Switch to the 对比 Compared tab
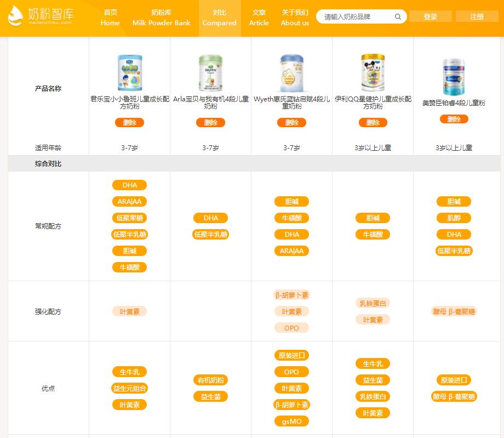The image size is (504, 438). pos(219,18)
